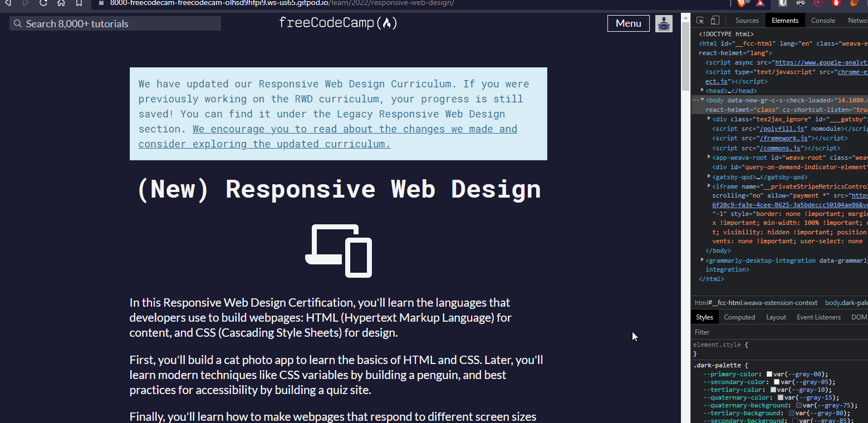The image size is (868, 423).
Task: Open the orange extension icon at toolbar end
Action: tap(854, 3)
